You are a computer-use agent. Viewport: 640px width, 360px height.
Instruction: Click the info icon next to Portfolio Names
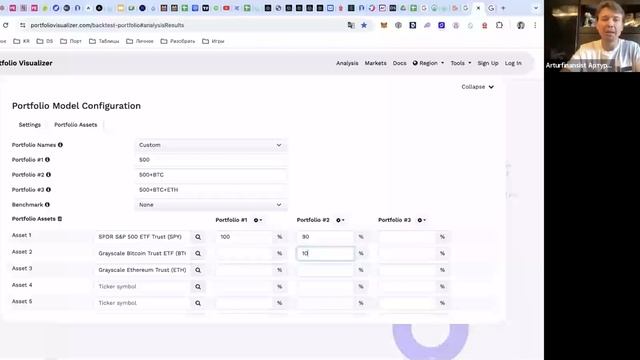60,145
